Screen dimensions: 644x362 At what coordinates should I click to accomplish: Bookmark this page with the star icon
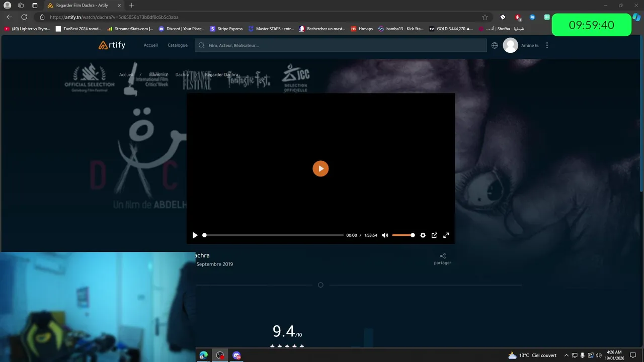pyautogui.click(x=485, y=17)
